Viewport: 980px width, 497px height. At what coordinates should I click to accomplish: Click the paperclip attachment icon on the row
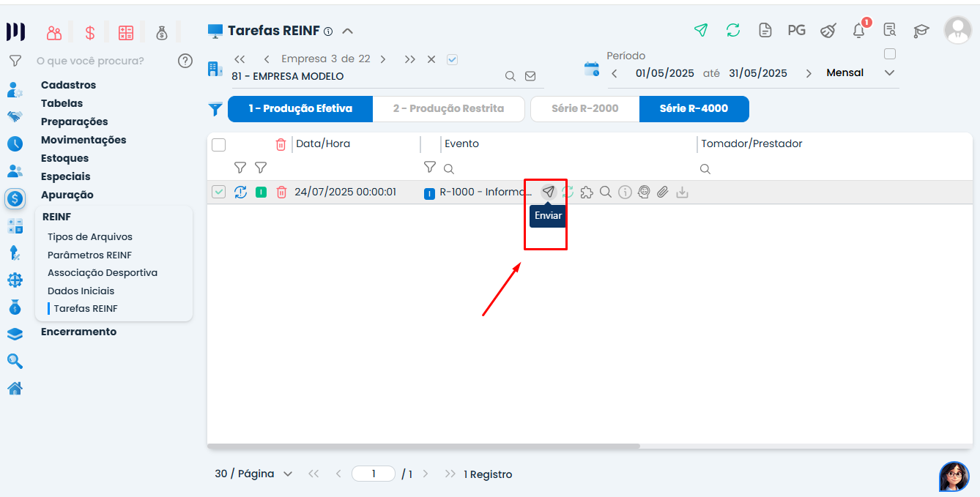click(x=663, y=192)
